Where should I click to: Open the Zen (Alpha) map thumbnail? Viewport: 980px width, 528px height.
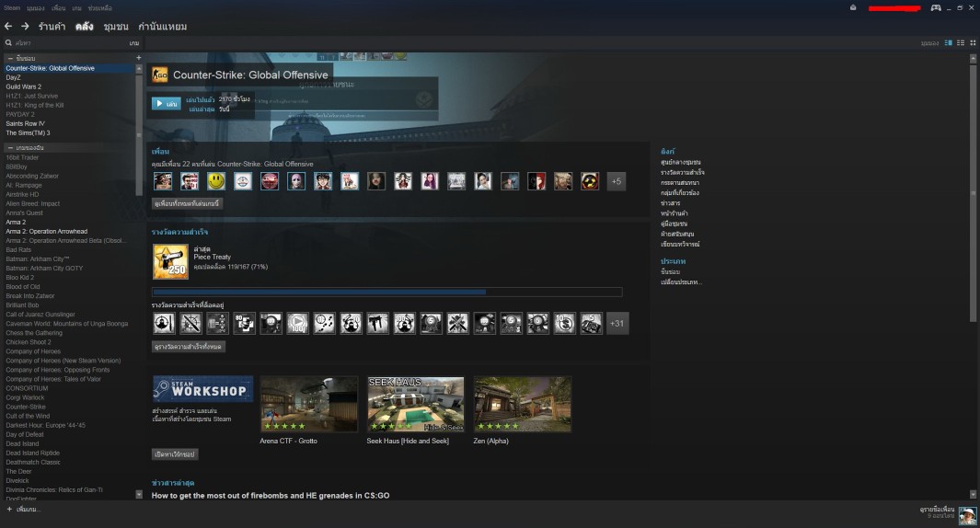point(523,405)
